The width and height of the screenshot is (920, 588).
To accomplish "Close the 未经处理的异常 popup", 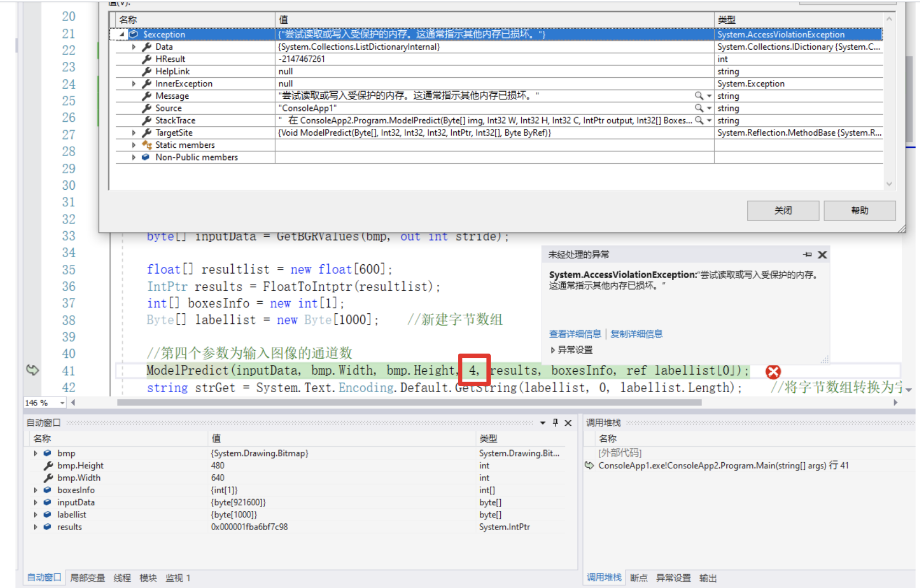I will [822, 254].
